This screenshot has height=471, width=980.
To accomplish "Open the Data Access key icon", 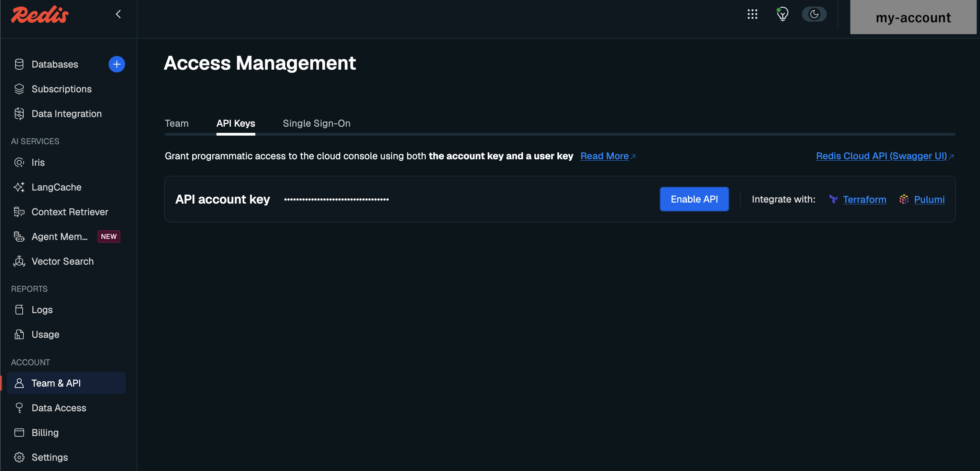I will pyautogui.click(x=19, y=408).
